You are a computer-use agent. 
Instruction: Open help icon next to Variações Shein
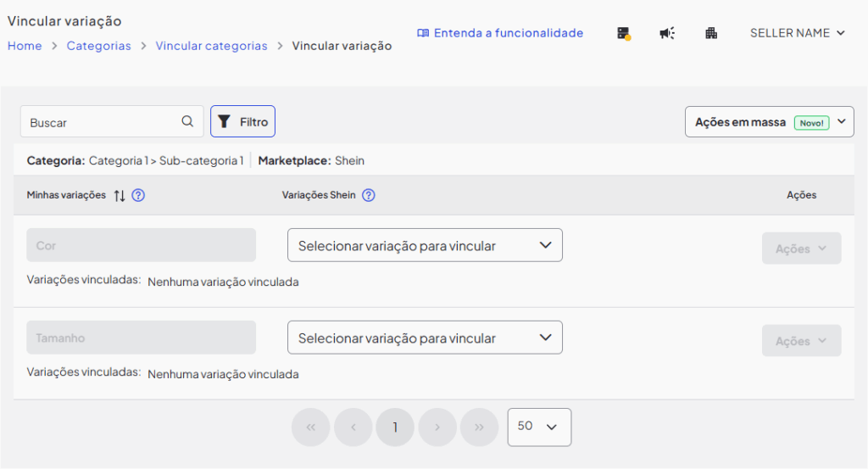click(x=369, y=195)
